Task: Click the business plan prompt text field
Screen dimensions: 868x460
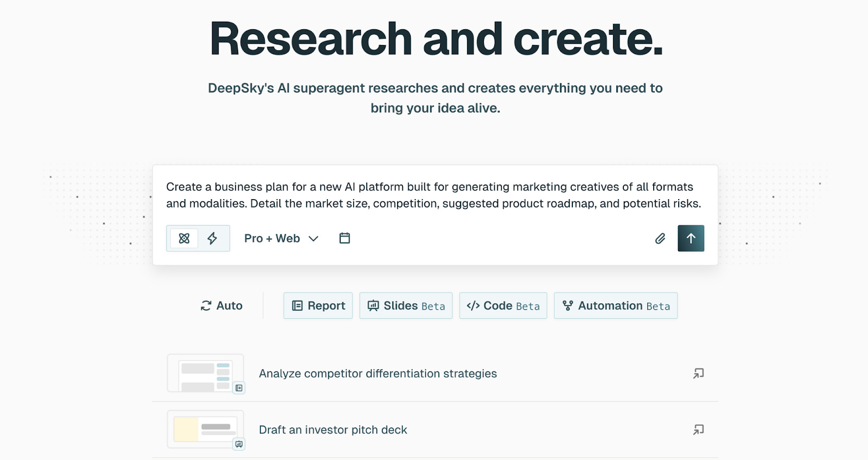Action: click(435, 195)
